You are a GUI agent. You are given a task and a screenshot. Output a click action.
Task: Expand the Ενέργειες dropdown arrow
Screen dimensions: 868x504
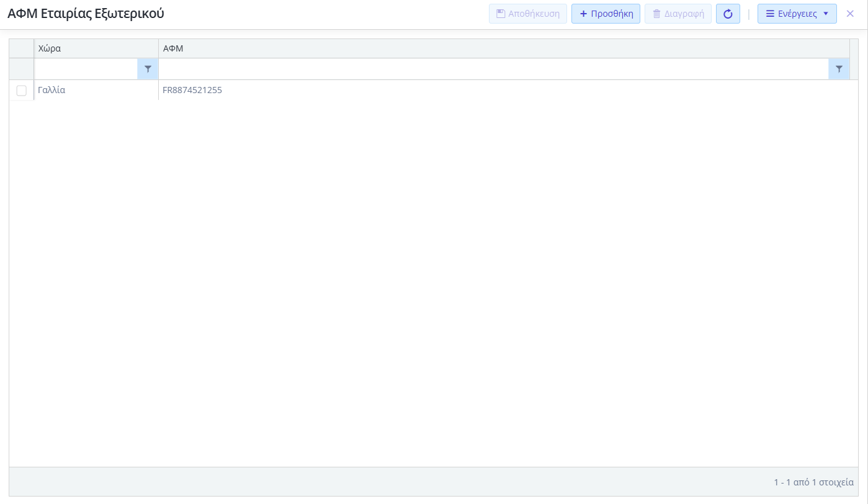pos(825,14)
